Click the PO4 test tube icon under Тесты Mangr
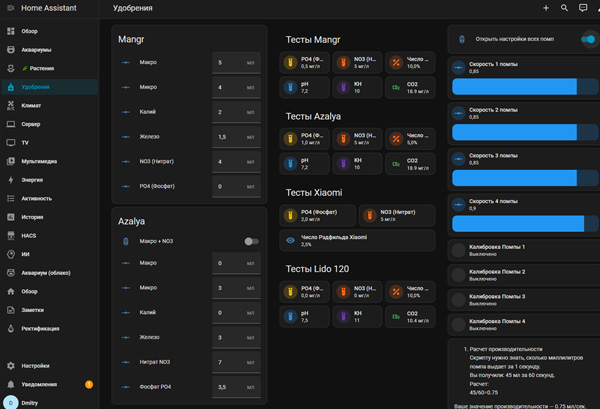This screenshot has width=600, height=409. (x=290, y=62)
